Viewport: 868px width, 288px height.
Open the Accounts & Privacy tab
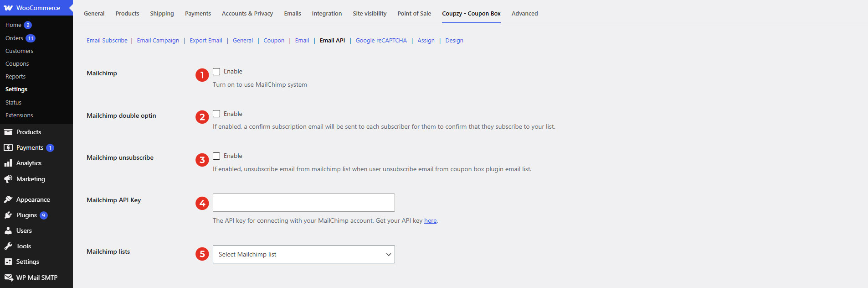coord(247,13)
